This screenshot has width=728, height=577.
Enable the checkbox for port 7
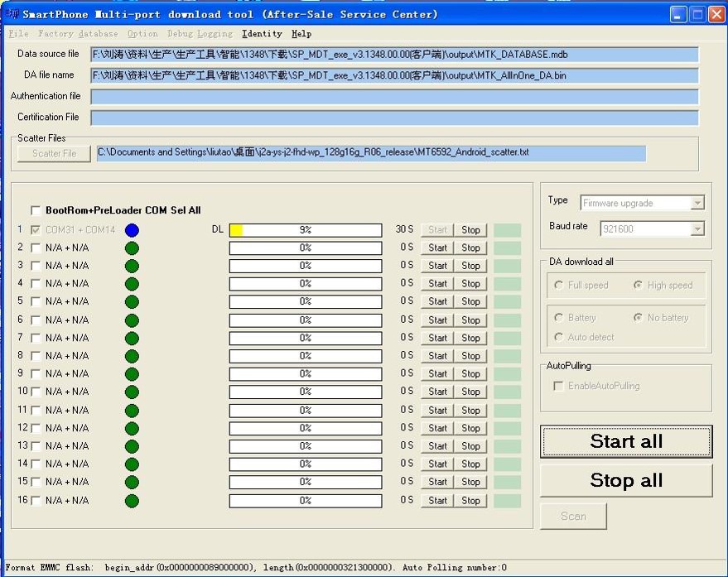(36, 338)
